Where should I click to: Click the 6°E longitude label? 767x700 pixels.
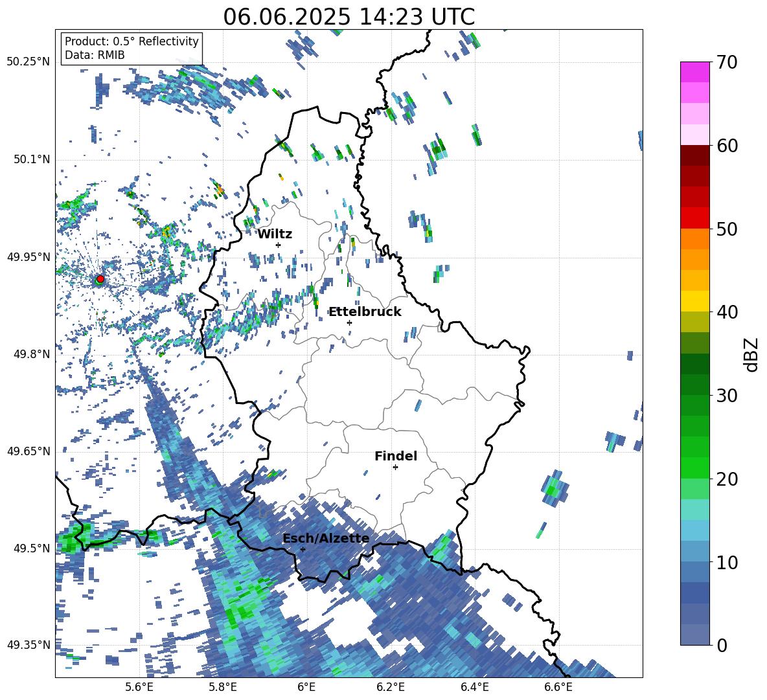[306, 687]
